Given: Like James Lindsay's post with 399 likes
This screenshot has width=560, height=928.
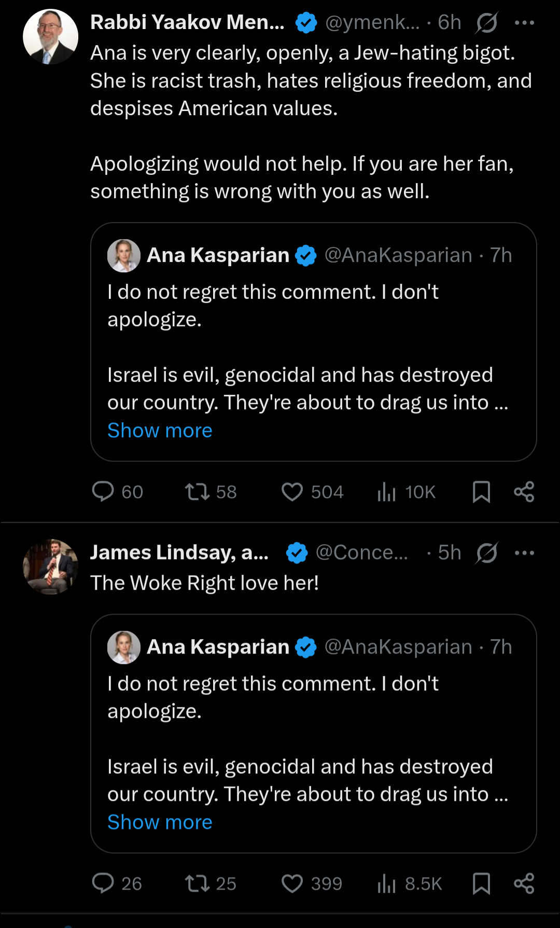Looking at the screenshot, I should tap(292, 883).
